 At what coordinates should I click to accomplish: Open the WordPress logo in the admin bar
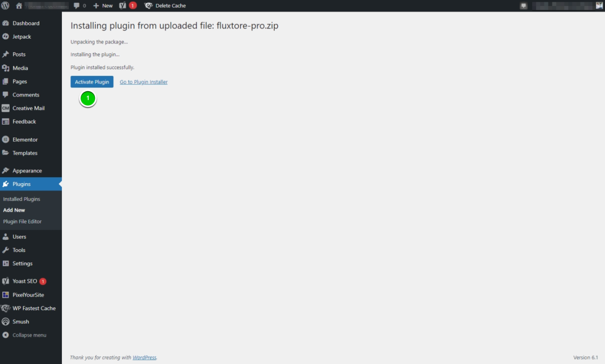coord(5,5)
